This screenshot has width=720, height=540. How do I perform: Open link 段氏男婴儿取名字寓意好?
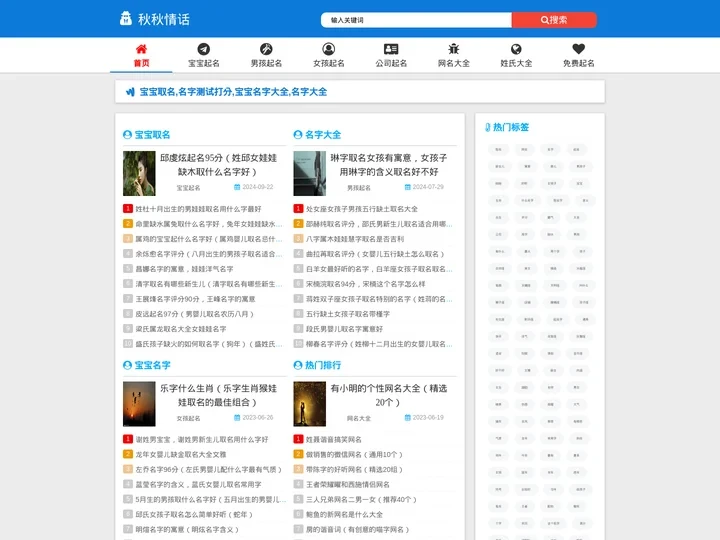click(344, 329)
